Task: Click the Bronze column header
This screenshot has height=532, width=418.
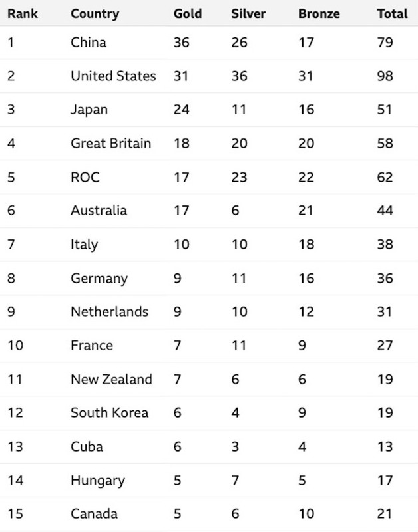Action: pos(319,13)
